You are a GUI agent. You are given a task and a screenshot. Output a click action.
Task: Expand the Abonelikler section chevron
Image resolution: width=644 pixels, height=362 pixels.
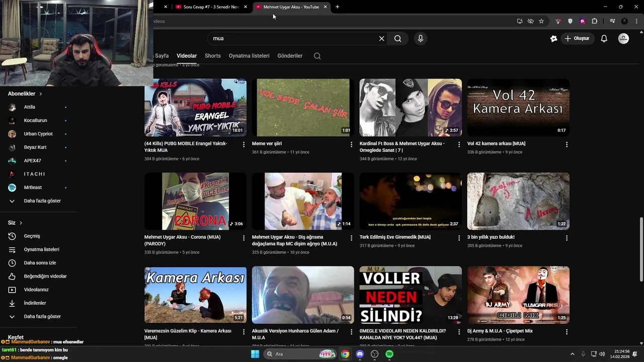click(x=41, y=94)
